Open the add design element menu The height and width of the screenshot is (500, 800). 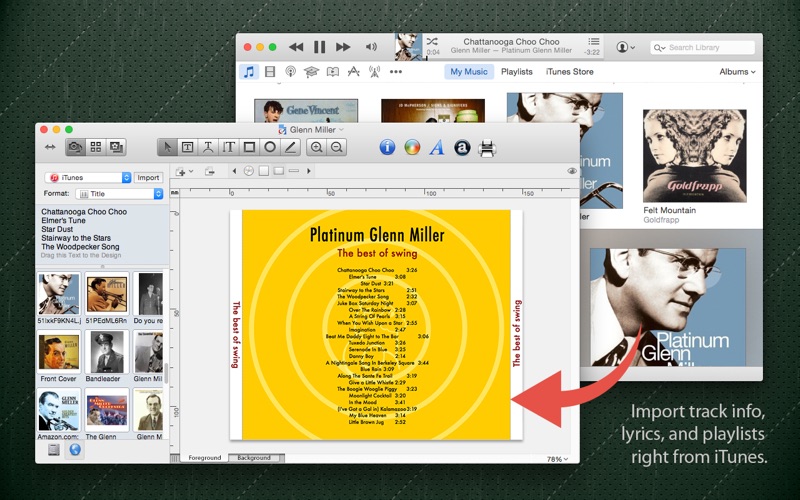point(184,171)
